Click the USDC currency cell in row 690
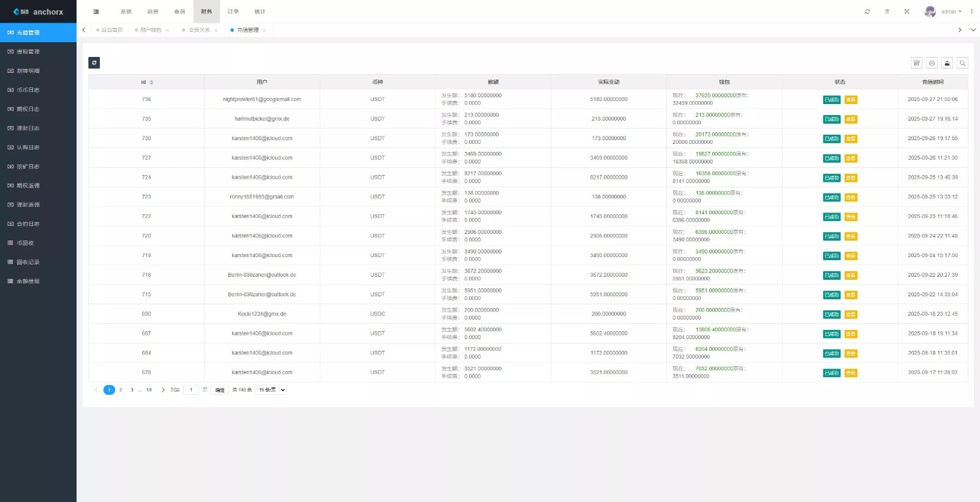980x502 pixels. point(377,314)
